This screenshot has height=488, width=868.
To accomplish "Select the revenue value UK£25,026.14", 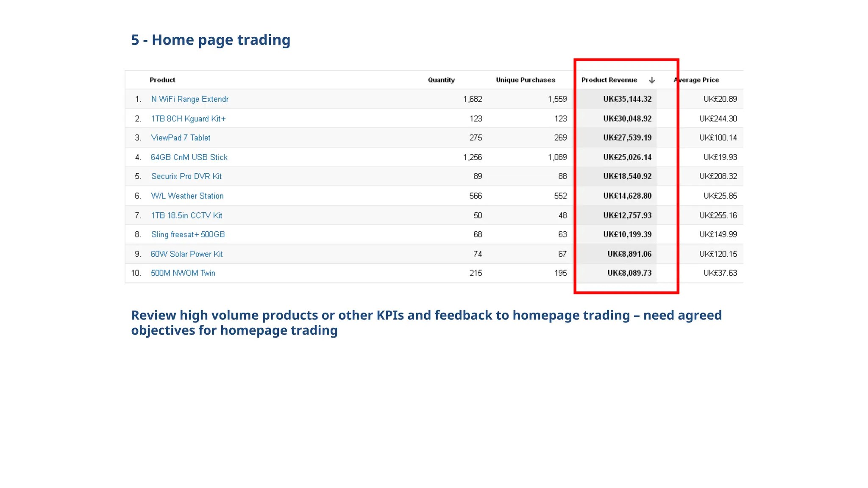I will [627, 157].
